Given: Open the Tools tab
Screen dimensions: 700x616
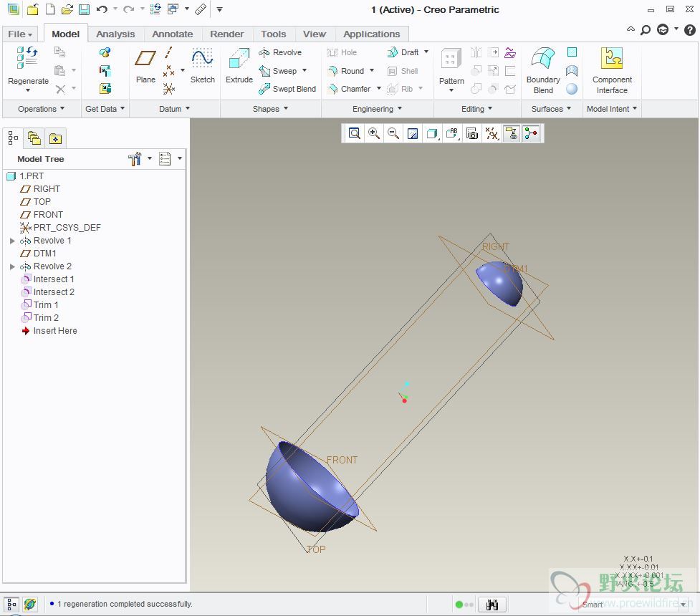Looking at the screenshot, I should click(273, 34).
